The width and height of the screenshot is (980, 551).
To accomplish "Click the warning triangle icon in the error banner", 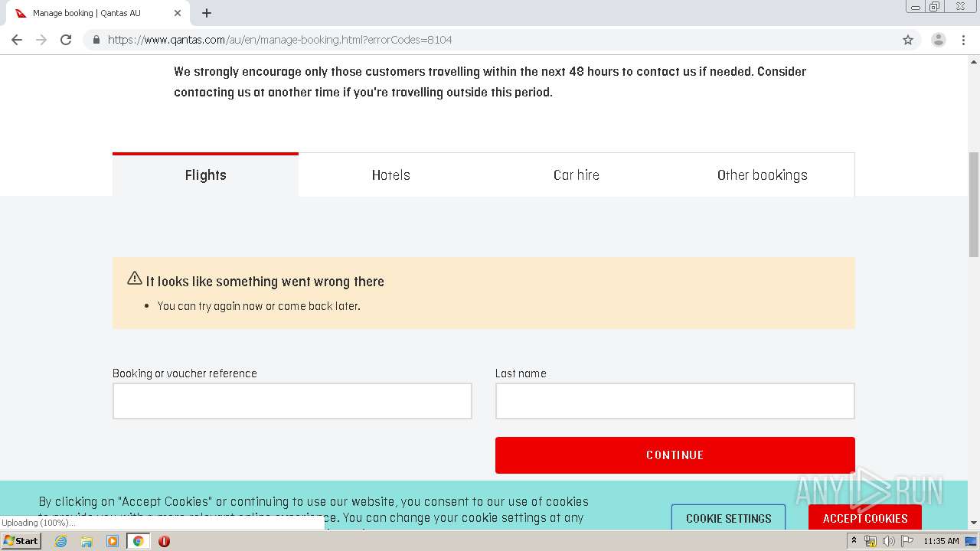I will 135,279.
